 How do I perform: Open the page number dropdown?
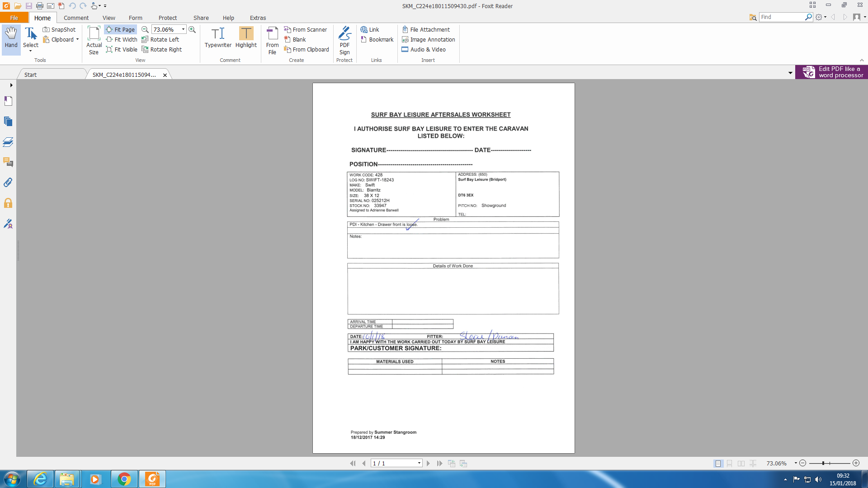[x=419, y=463]
